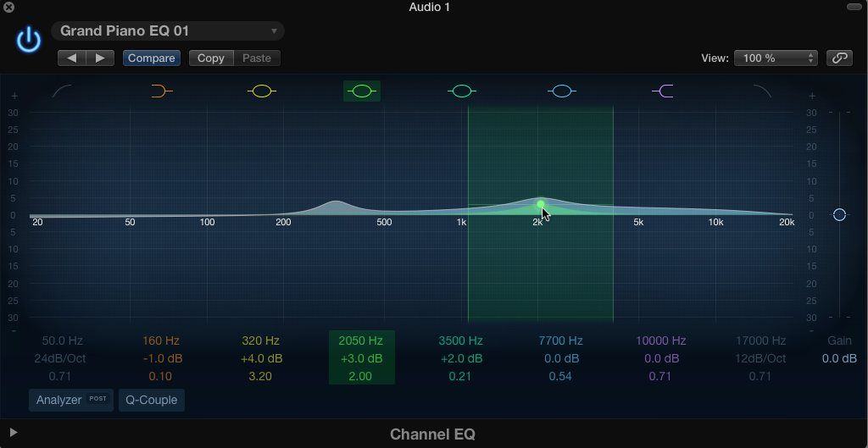The image size is (868, 448).
Task: Open the Grand Piano EQ 01 preset menu
Action: 168,31
